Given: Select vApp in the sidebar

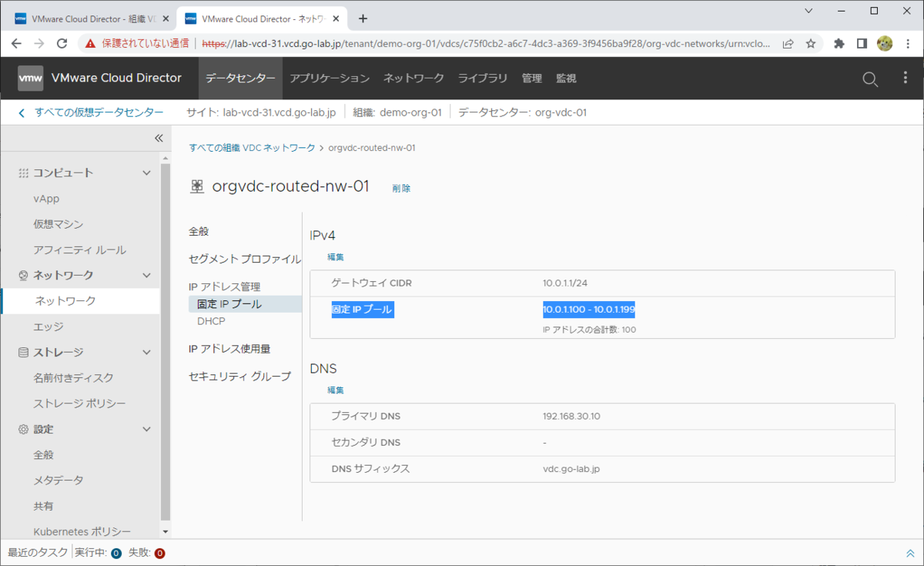Looking at the screenshot, I should (x=46, y=199).
